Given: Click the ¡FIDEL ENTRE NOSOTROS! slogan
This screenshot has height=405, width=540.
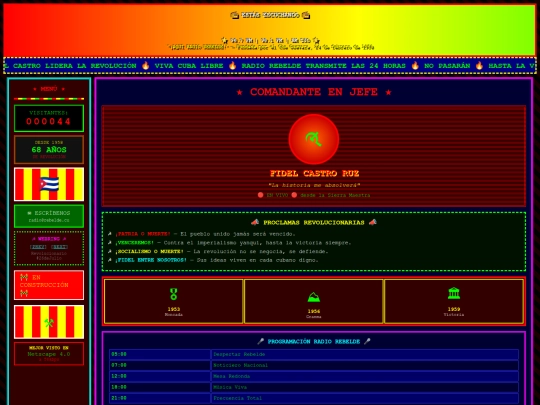Looking at the screenshot, I should (x=151, y=260).
